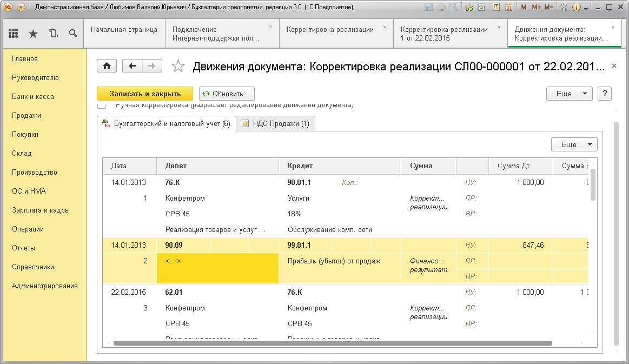629x364 pixels.
Task: Click the "Записать и закрыть" button
Action: point(145,94)
